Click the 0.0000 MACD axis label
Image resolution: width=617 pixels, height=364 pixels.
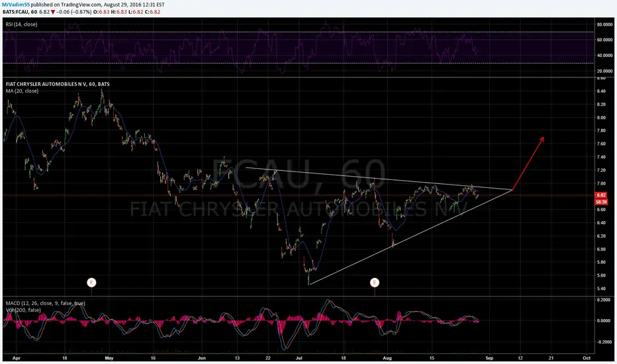pyautogui.click(x=604, y=321)
